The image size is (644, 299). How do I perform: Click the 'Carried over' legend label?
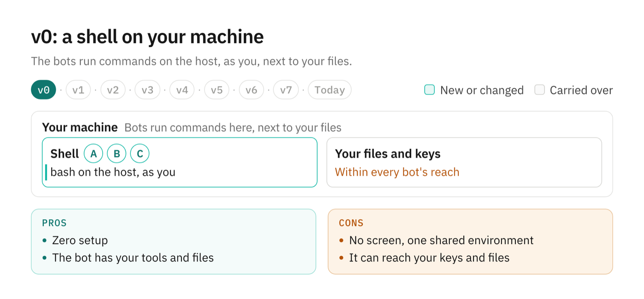[x=581, y=90]
